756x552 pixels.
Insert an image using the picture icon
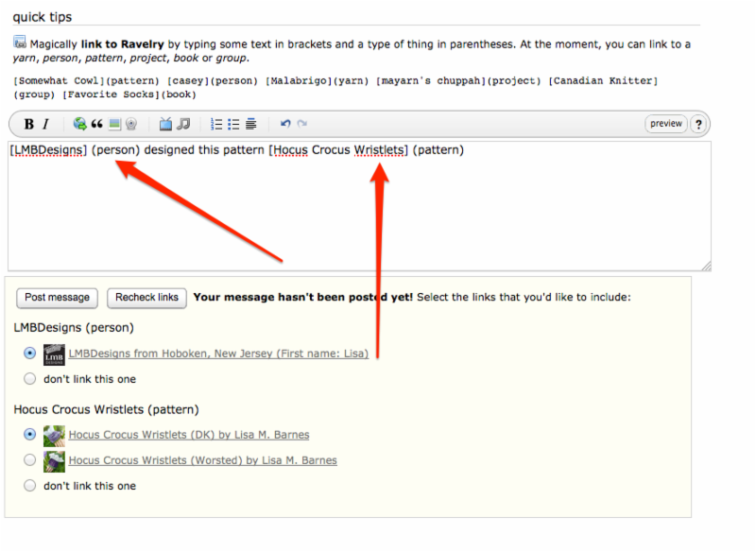pyautogui.click(x=114, y=124)
